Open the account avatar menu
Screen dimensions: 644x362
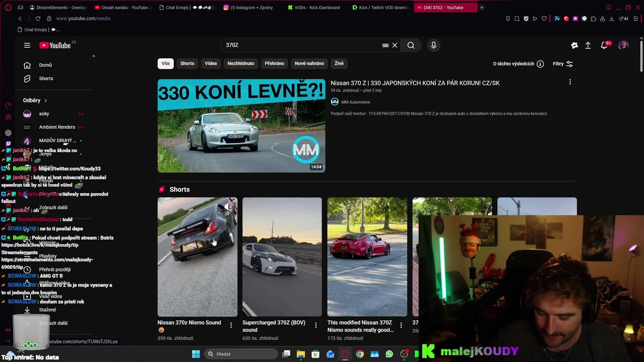click(x=623, y=45)
